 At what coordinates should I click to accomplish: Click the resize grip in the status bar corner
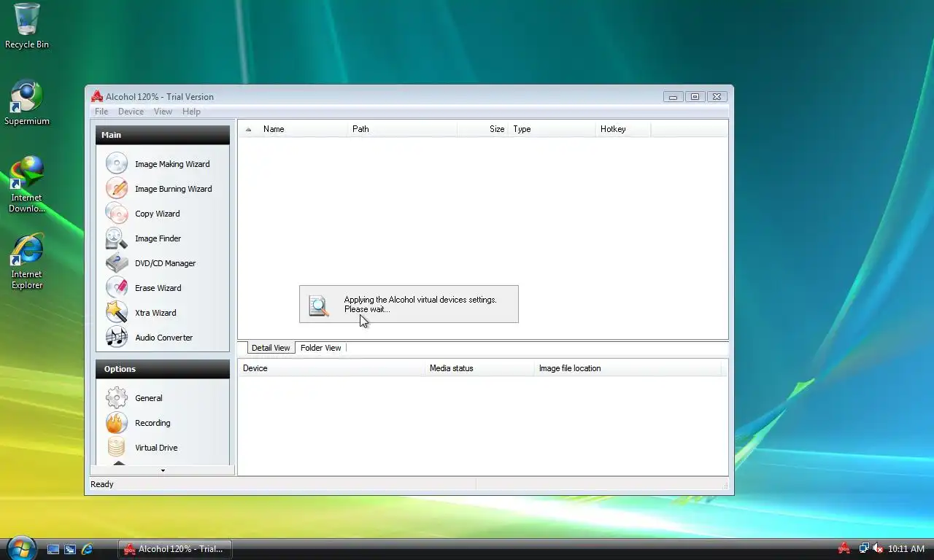725,485
